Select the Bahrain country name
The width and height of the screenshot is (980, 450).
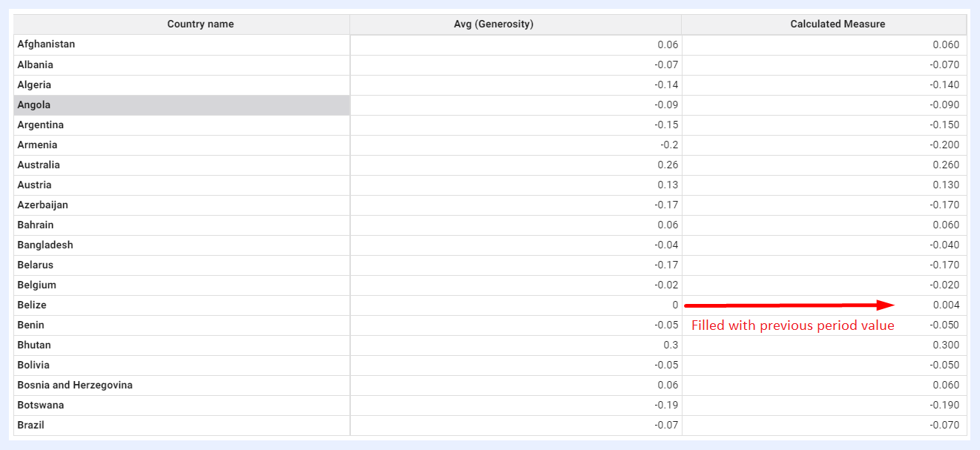point(36,225)
